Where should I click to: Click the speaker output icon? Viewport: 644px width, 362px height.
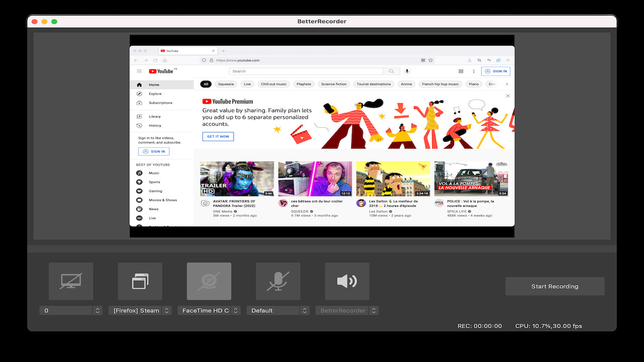pos(347,282)
